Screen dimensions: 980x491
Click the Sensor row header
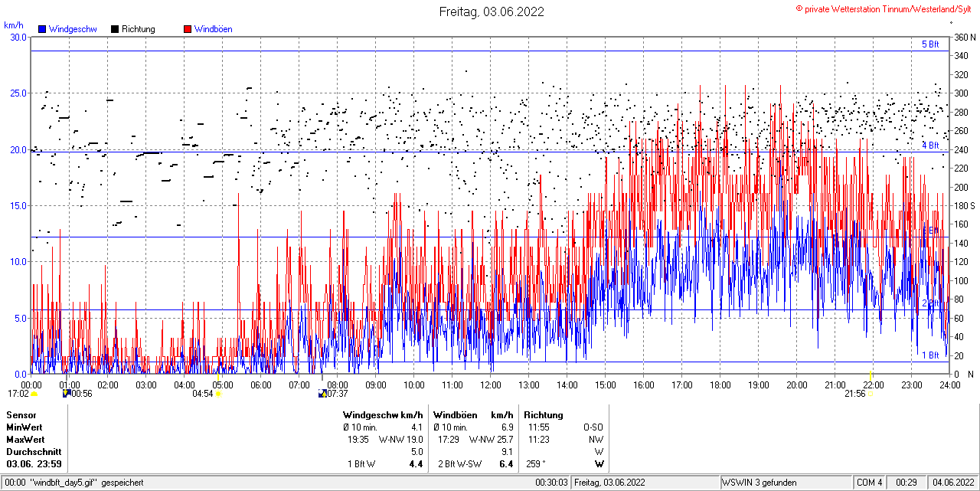click(21, 415)
